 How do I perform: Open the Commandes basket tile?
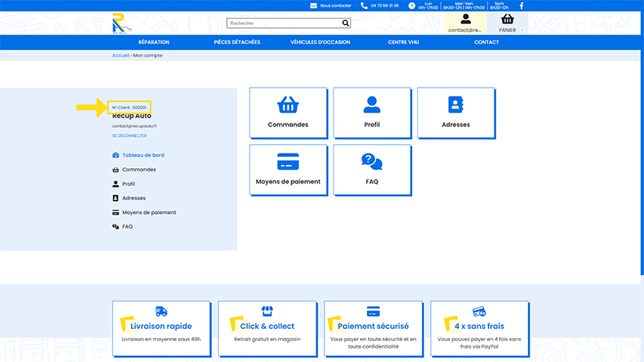[x=288, y=113]
